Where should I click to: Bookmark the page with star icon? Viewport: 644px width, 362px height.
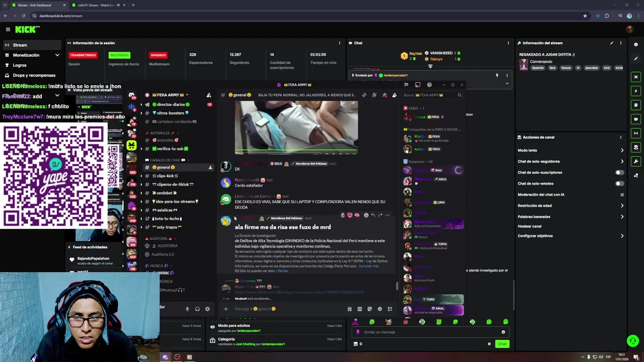click(x=585, y=16)
